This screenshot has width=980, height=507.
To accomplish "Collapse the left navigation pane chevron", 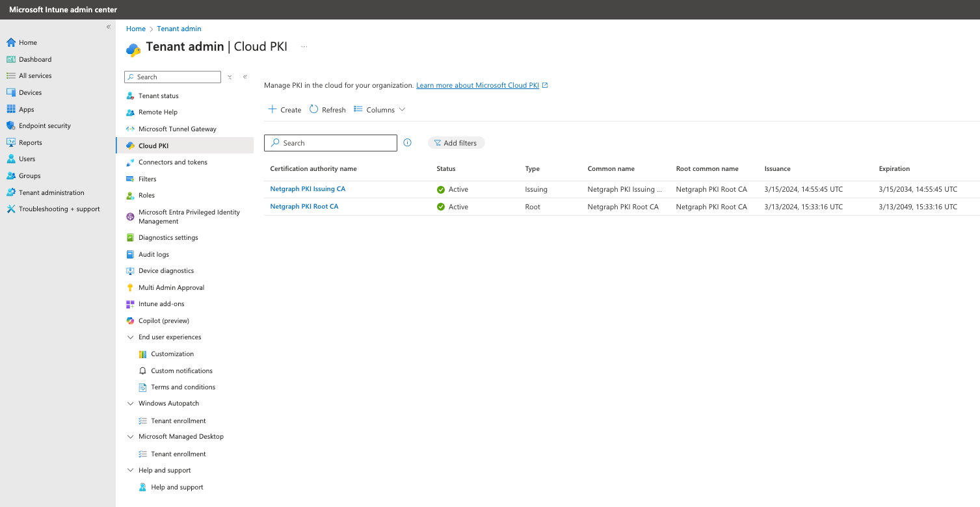I will coord(109,27).
